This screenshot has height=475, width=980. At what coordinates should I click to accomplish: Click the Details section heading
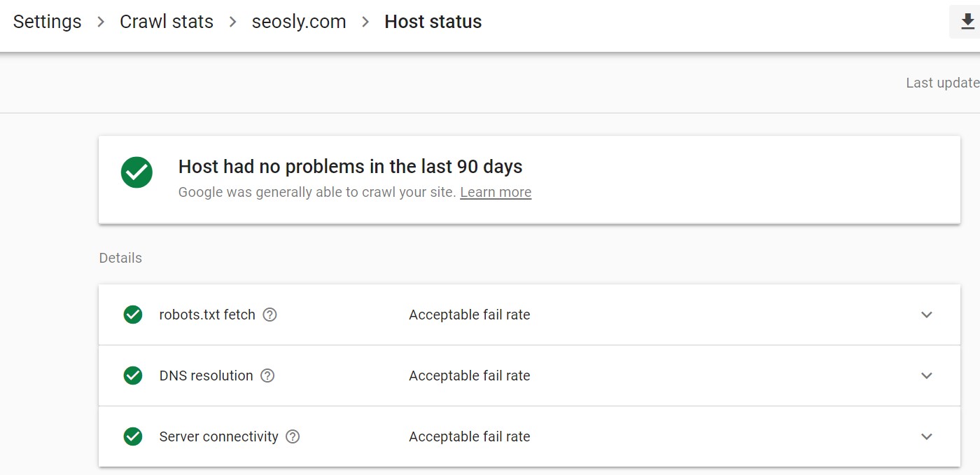coord(120,258)
